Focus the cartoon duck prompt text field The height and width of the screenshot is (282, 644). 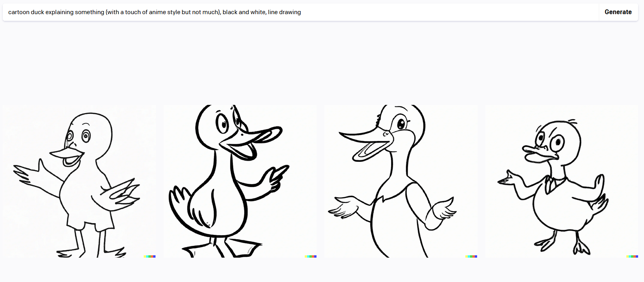click(x=301, y=12)
